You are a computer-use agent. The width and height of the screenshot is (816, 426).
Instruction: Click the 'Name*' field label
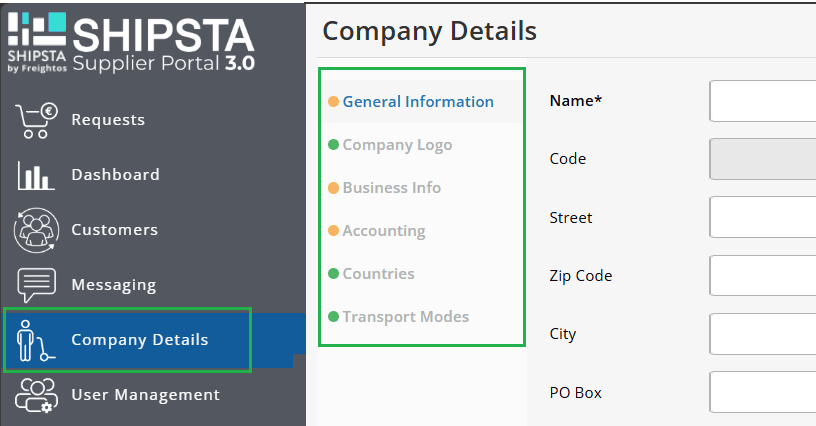click(576, 100)
